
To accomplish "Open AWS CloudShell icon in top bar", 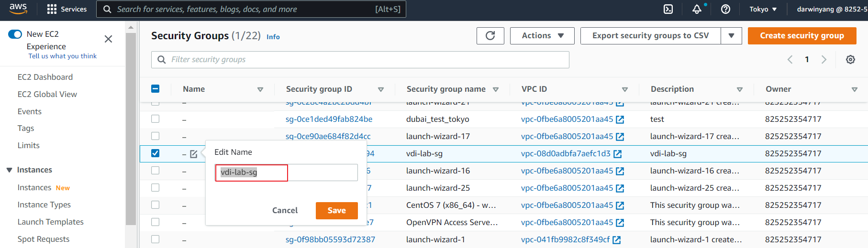I will tap(668, 9).
